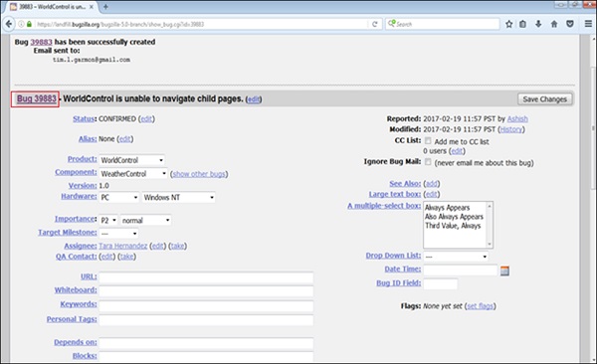Open the Drop Down List field dropdown
The height and width of the screenshot is (364, 597).
pos(456,257)
